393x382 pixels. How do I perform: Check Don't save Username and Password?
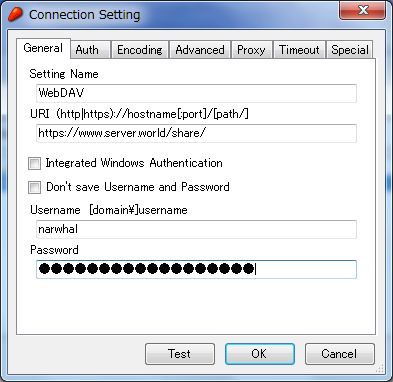tap(34, 187)
